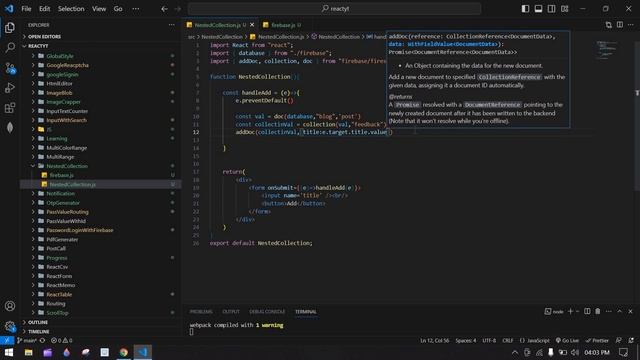Switch to the Output panel tab
640x360 pixels.
tap(231, 312)
